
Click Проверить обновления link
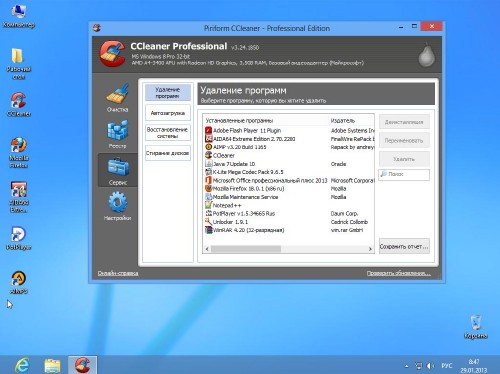(399, 273)
